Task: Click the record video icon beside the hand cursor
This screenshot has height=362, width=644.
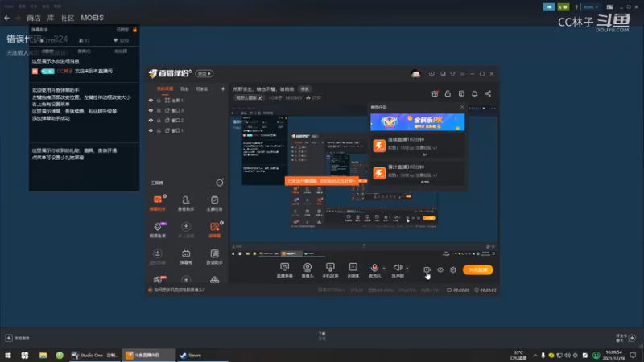Action: [427, 269]
